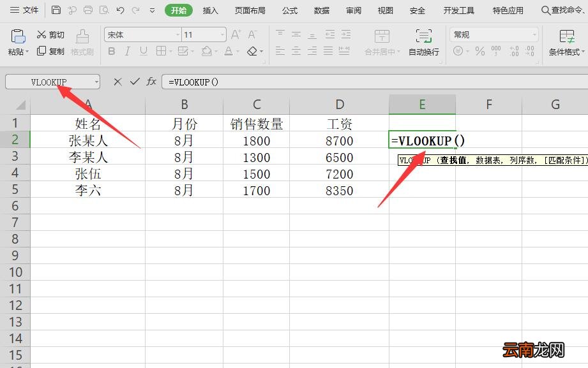Click the currency format icon
Screen dimensions: 588x368
pos(458,50)
